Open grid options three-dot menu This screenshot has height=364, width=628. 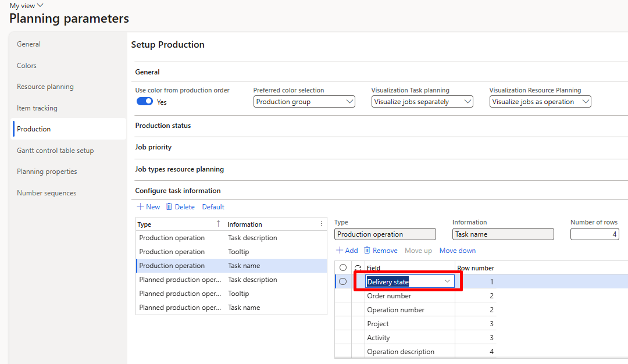pyautogui.click(x=321, y=224)
